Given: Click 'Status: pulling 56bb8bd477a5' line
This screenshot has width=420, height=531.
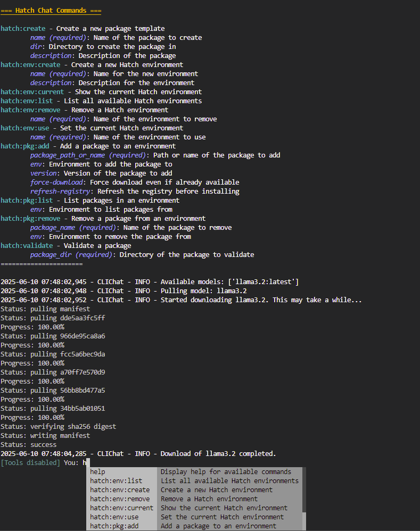Looking at the screenshot, I should [53, 391].
